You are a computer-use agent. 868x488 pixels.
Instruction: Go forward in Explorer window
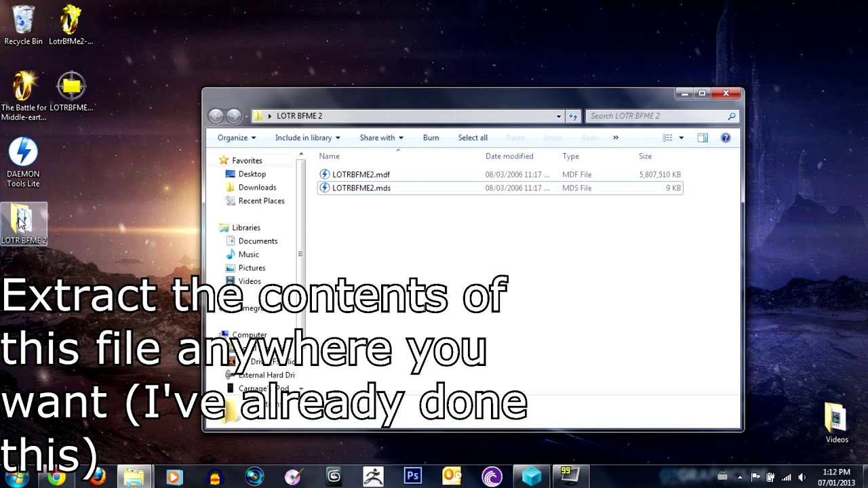pos(234,116)
